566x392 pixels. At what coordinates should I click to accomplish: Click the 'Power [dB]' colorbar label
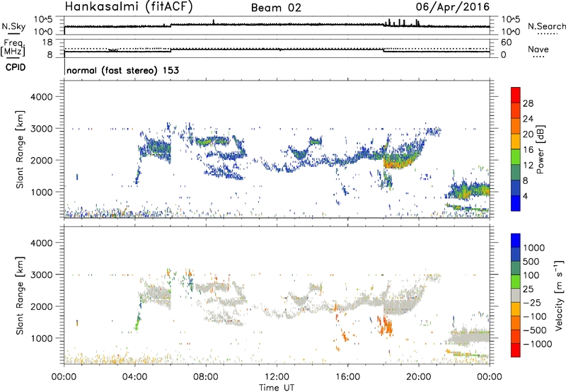click(540, 149)
